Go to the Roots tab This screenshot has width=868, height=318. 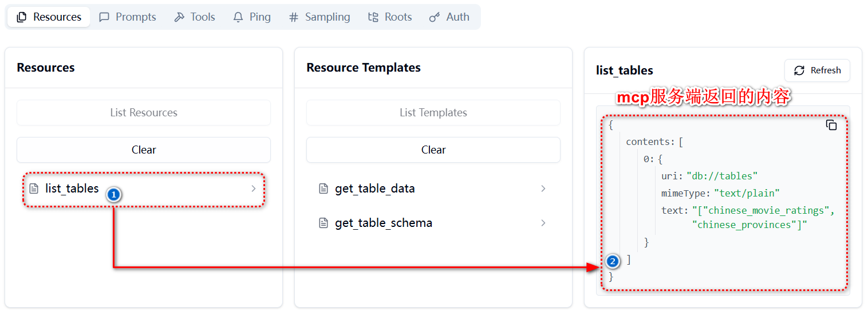pos(390,17)
